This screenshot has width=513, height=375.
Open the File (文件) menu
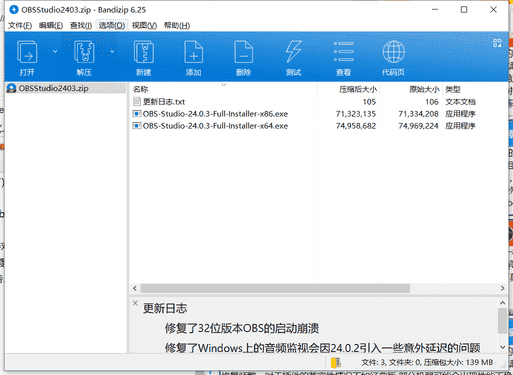[20, 26]
